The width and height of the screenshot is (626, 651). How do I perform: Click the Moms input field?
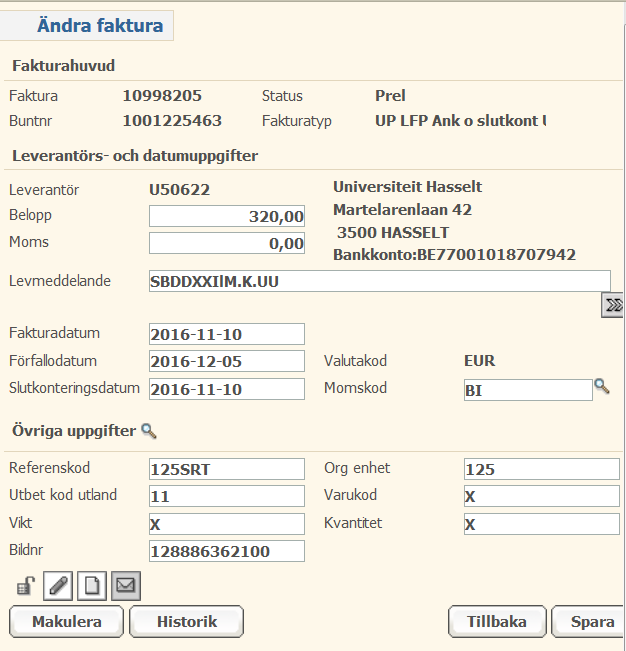(227, 243)
